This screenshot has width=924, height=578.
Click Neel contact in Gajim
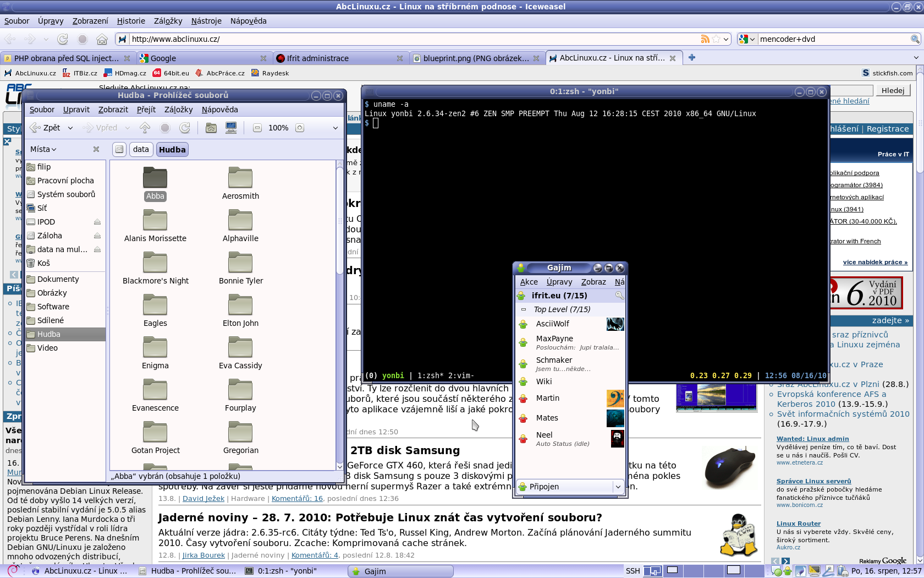[x=570, y=439]
